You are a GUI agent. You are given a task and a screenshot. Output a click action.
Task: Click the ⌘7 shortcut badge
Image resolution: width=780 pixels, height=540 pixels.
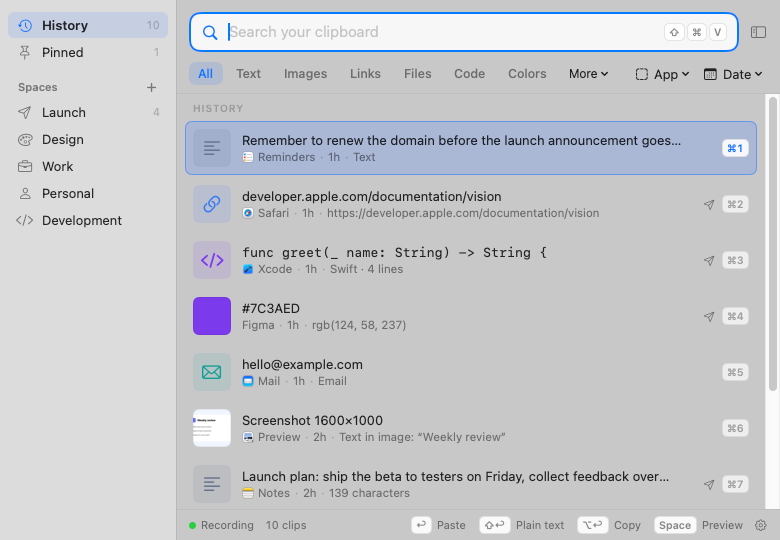735,484
